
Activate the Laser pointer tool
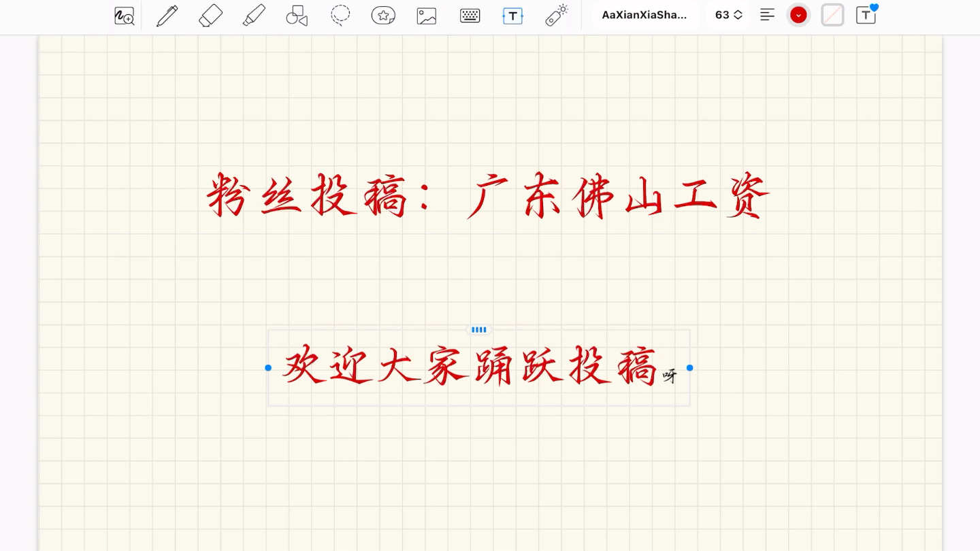pyautogui.click(x=557, y=16)
